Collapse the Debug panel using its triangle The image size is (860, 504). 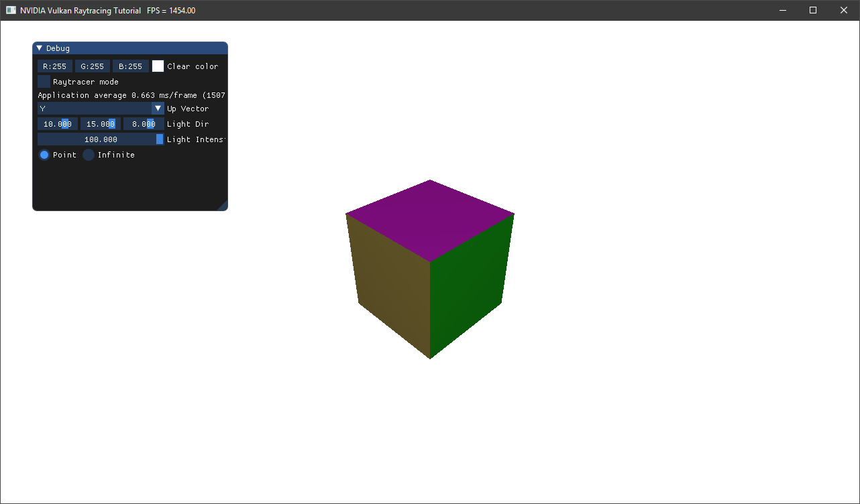pyautogui.click(x=39, y=48)
